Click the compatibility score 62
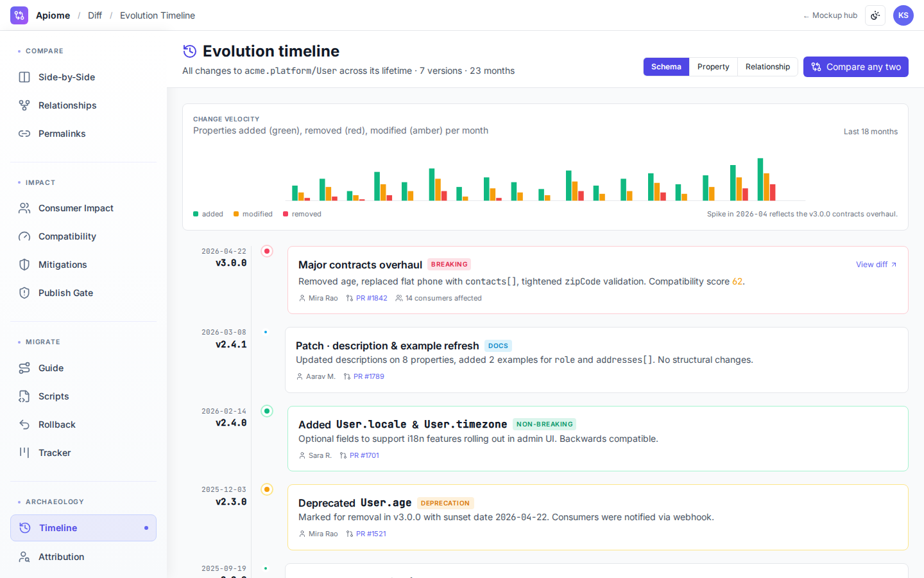 coord(737,281)
